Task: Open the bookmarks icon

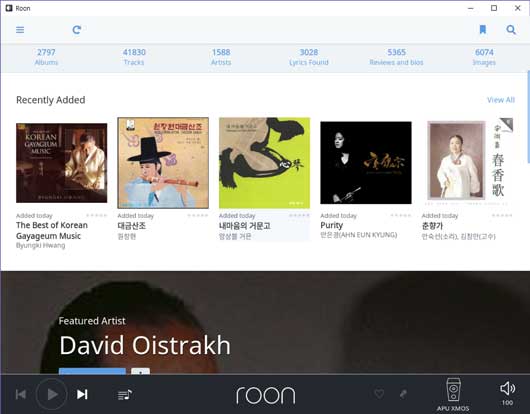Action: [x=483, y=30]
